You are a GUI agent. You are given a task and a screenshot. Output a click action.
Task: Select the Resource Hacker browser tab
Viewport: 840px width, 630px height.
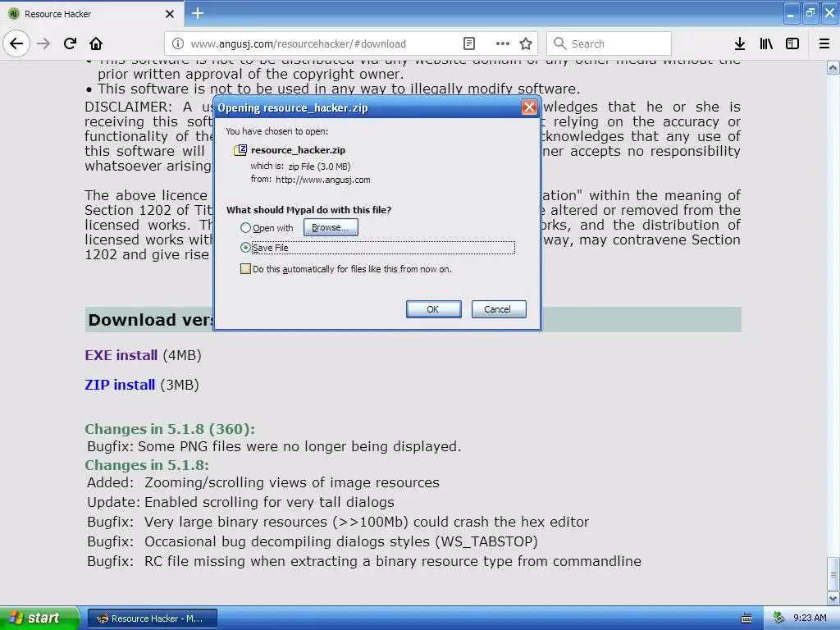[x=92, y=14]
